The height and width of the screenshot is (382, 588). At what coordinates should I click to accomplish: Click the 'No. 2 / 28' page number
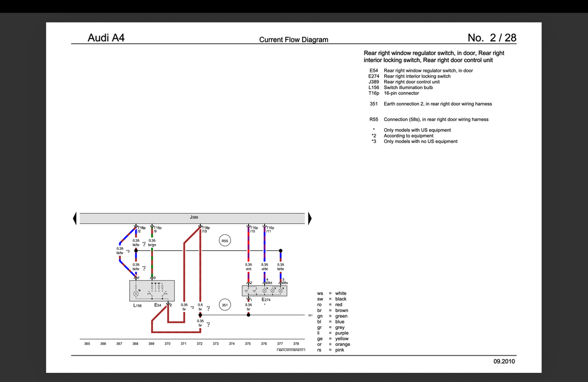492,37
